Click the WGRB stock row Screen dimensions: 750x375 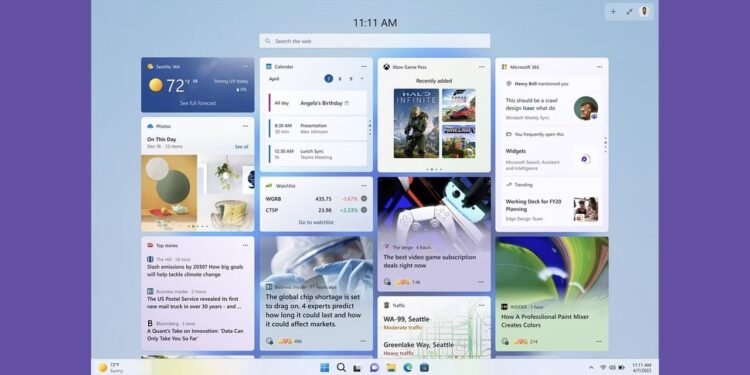(316, 199)
